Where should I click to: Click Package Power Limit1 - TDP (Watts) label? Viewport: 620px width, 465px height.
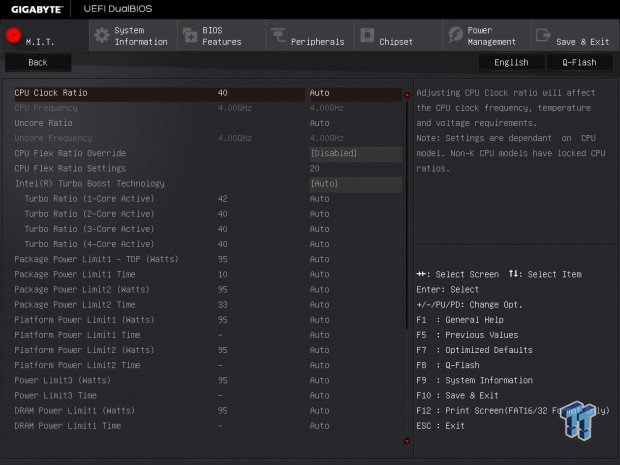tap(96, 259)
